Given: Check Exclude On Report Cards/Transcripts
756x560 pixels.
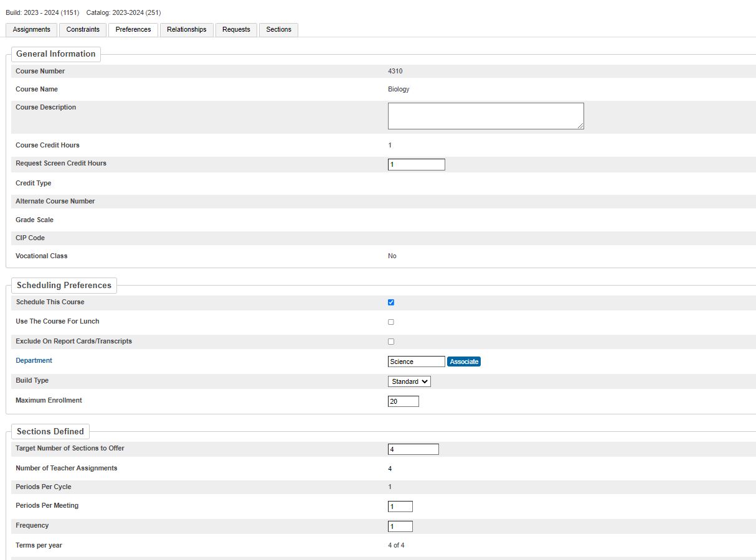Looking at the screenshot, I should tap(391, 342).
